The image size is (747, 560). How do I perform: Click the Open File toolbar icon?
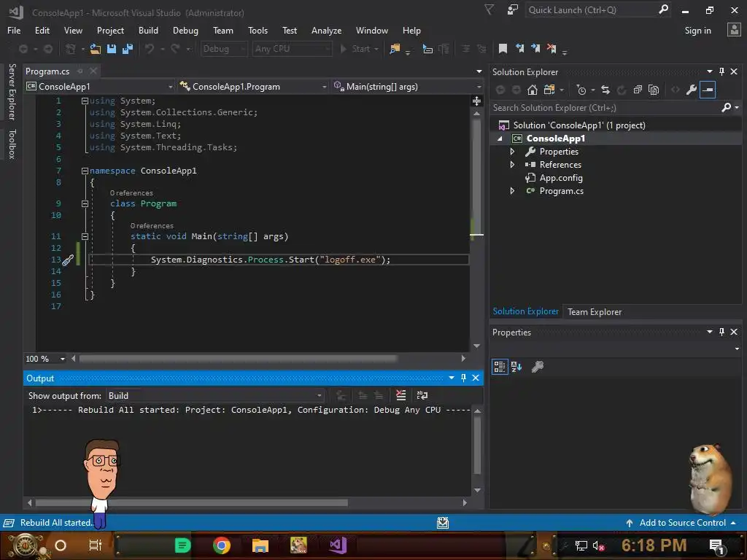96,49
